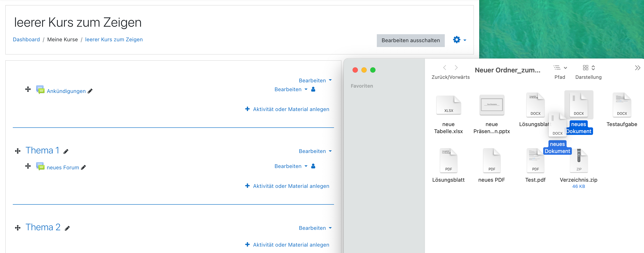Click the toolbar overflow double-chevron
Image resolution: width=644 pixels, height=253 pixels.
tap(637, 68)
